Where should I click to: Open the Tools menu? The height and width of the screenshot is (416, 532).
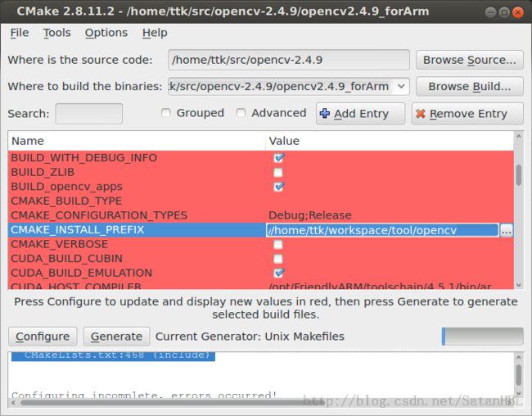click(56, 33)
